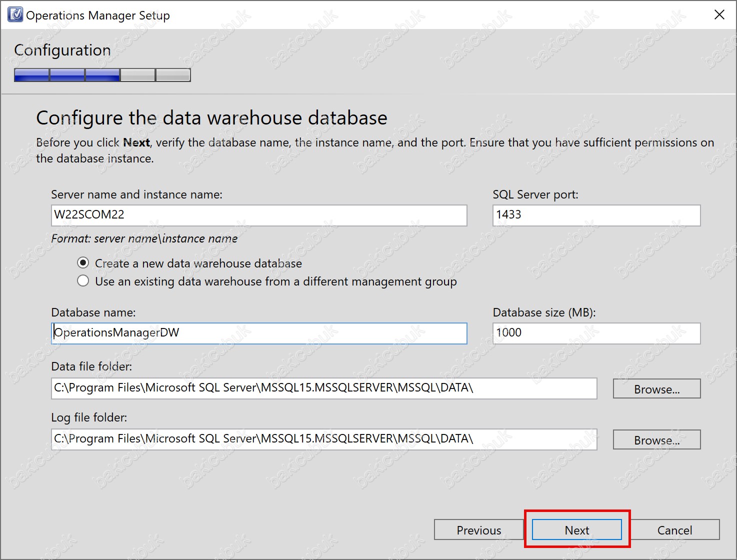
Task: Click the 'Database name:' label
Action: 93,312
